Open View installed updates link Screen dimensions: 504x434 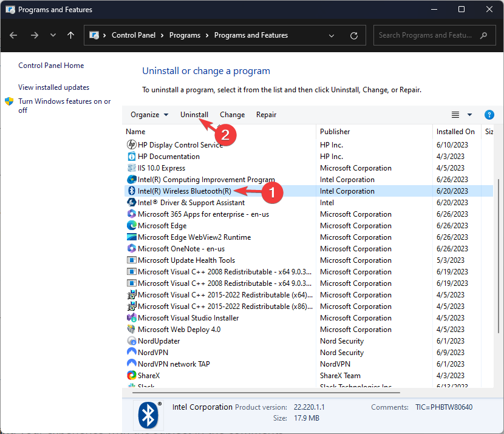coord(53,87)
